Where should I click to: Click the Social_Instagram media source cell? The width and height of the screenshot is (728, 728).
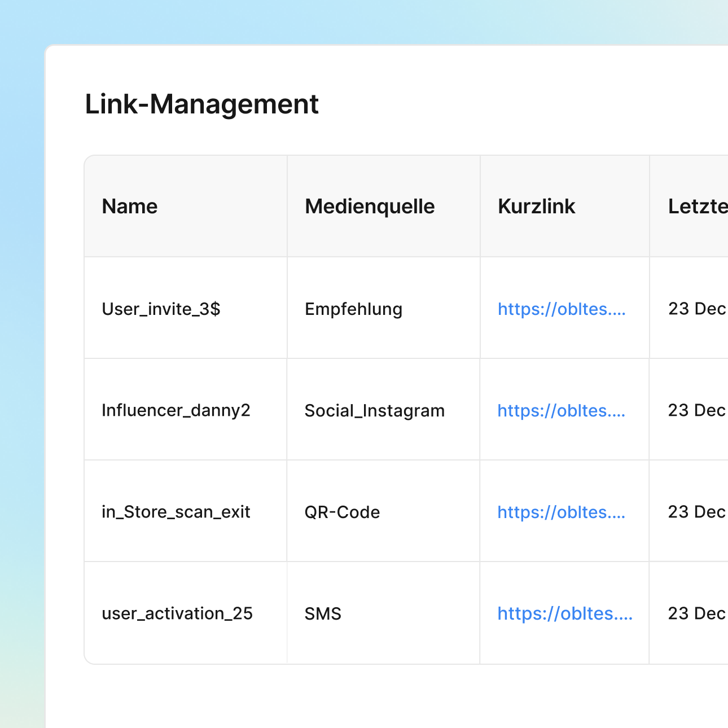374,411
